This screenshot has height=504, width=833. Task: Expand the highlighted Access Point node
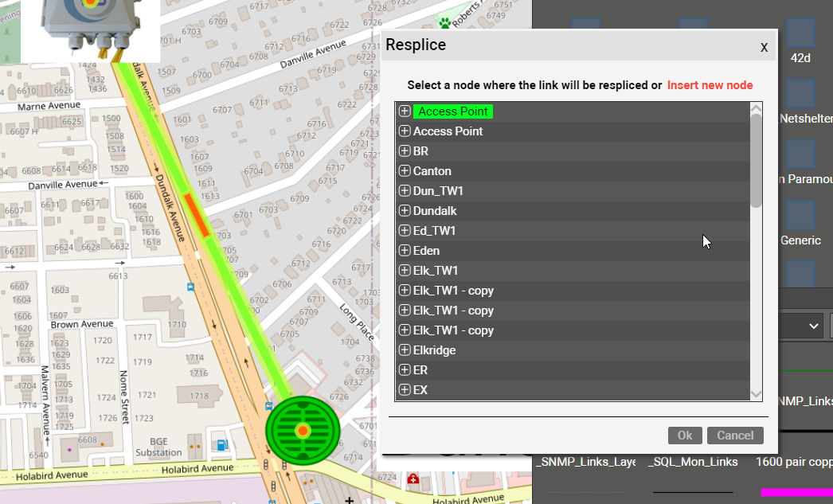tap(405, 111)
